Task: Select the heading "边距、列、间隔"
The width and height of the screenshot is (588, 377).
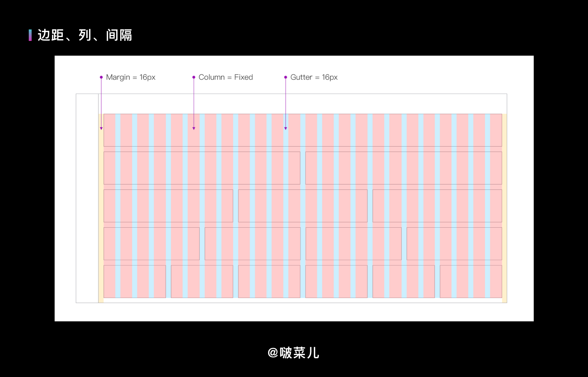Action: [85, 35]
